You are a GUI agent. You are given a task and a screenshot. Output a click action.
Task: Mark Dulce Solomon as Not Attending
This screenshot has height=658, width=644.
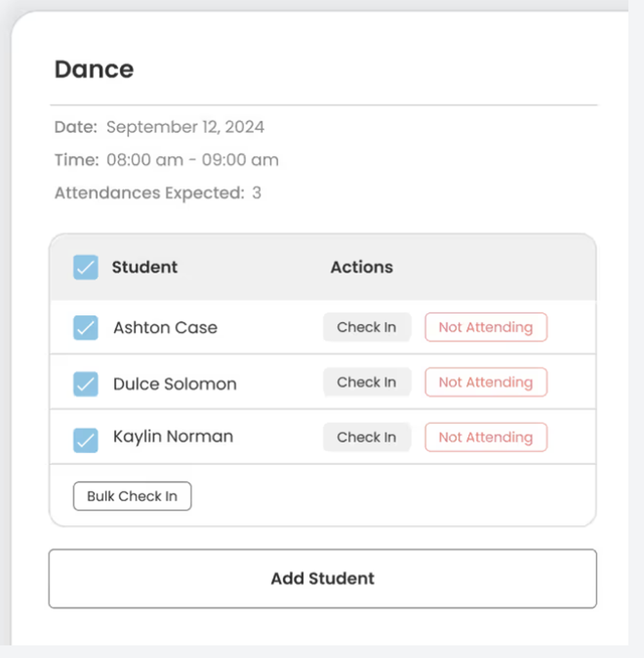pos(486,382)
